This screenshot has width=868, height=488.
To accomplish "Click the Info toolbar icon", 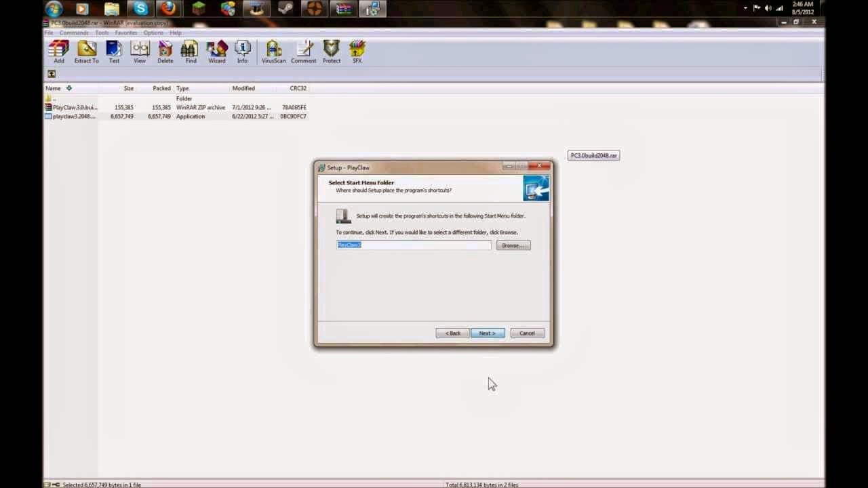I will [242, 52].
